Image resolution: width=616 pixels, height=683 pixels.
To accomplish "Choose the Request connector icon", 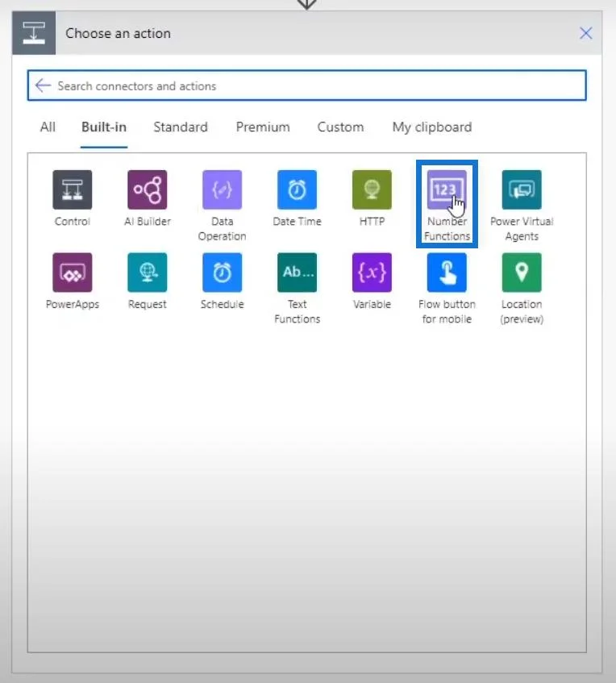I will coord(148,273).
